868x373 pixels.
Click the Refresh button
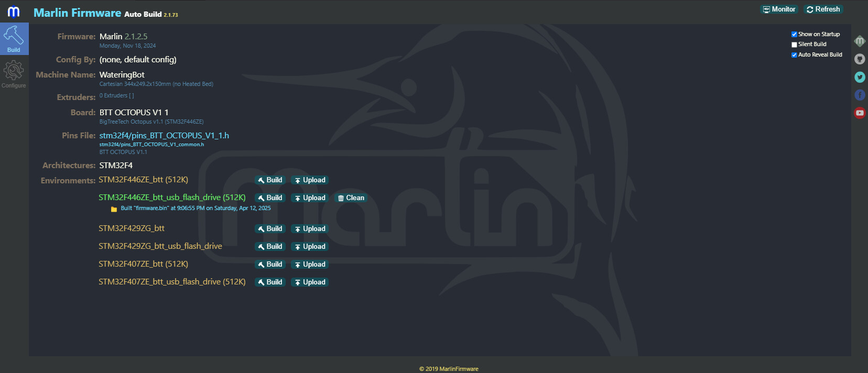823,9
